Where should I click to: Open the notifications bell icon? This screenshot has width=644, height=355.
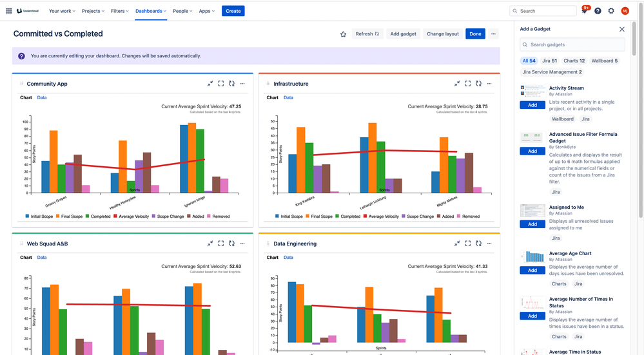point(585,11)
